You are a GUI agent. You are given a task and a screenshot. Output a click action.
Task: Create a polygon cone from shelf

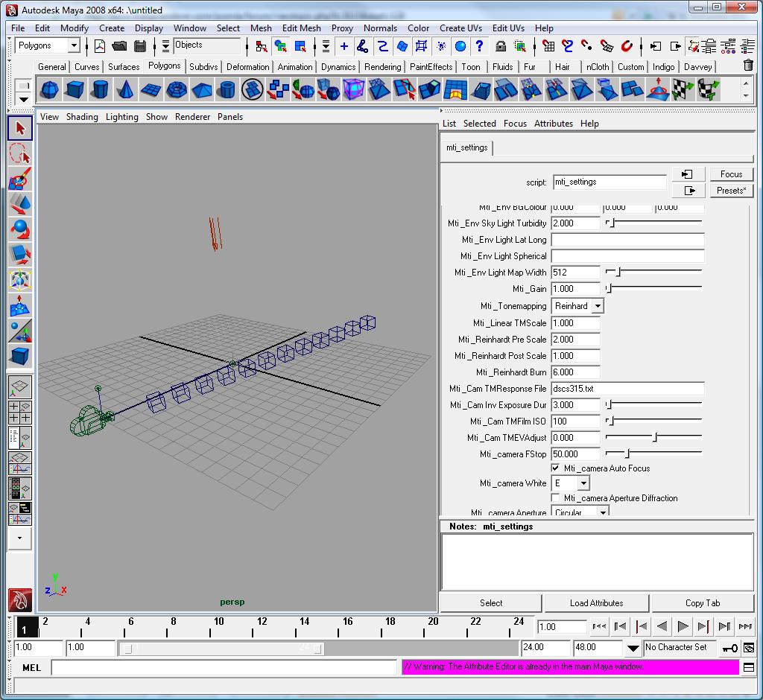[125, 89]
